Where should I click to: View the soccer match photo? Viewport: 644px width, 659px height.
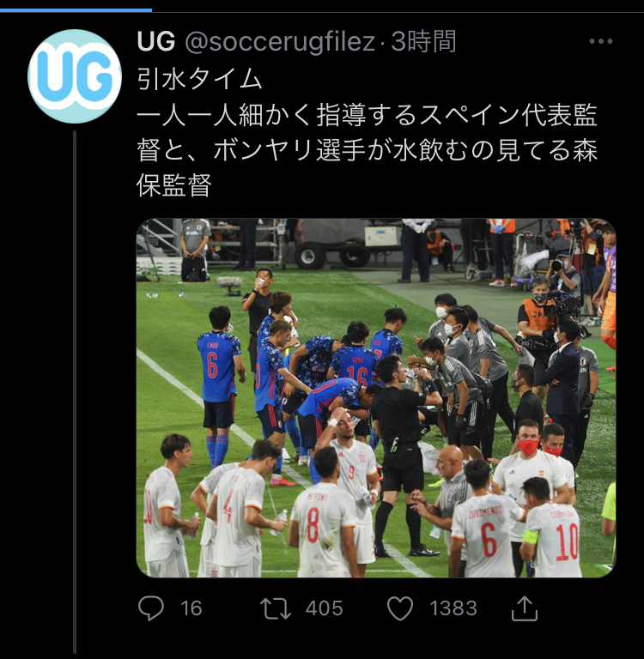pyautogui.click(x=376, y=397)
